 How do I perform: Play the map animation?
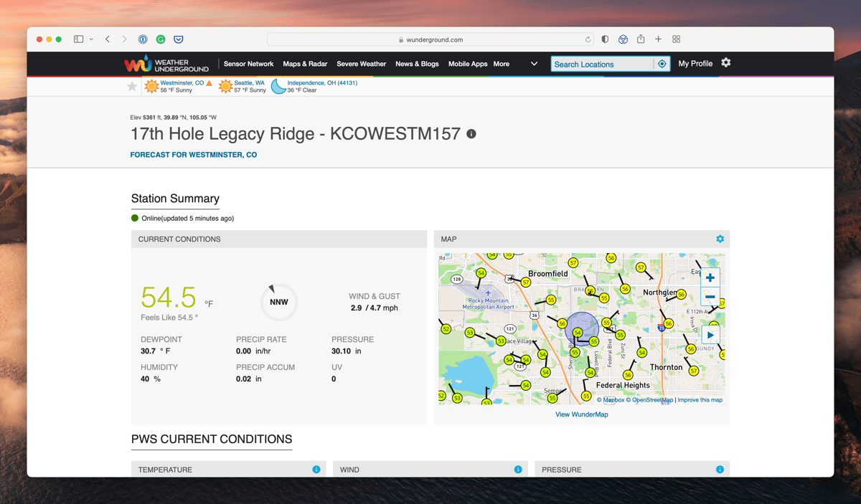coord(710,335)
